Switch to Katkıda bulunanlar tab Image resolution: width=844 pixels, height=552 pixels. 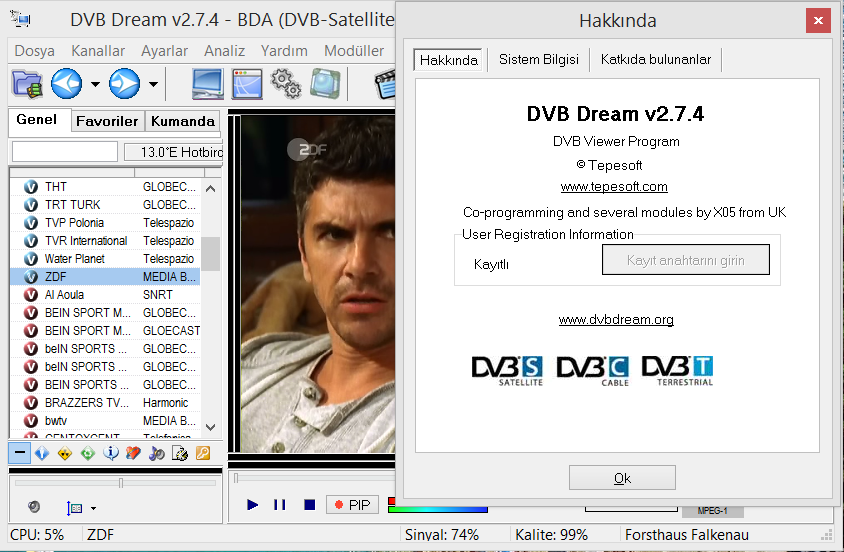pos(656,59)
